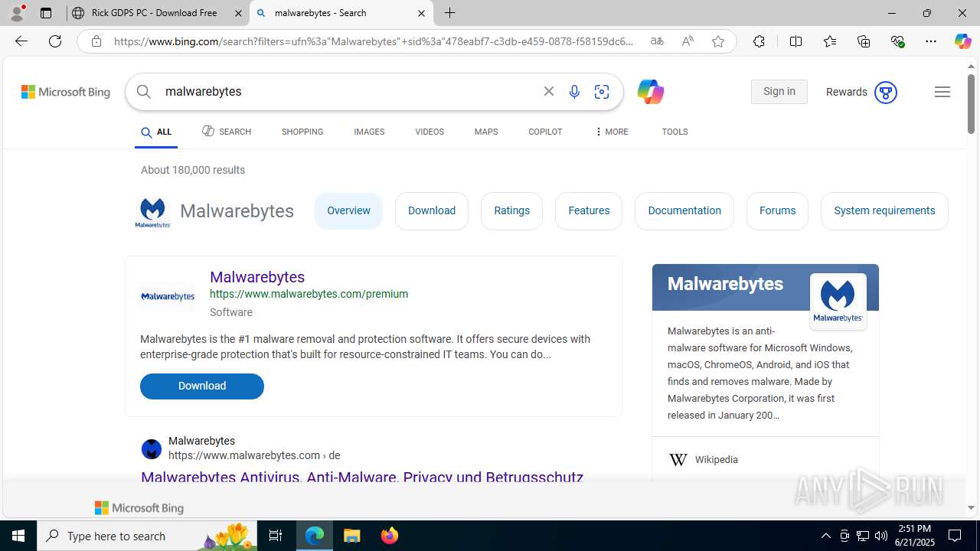Open Task View on taskbar
Viewport: 980px width, 551px height.
pyautogui.click(x=276, y=536)
